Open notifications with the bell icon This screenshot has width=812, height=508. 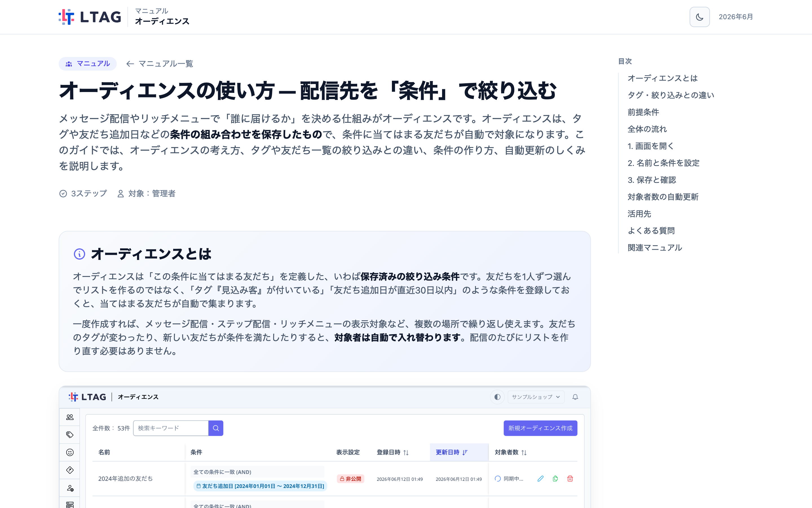pos(575,397)
